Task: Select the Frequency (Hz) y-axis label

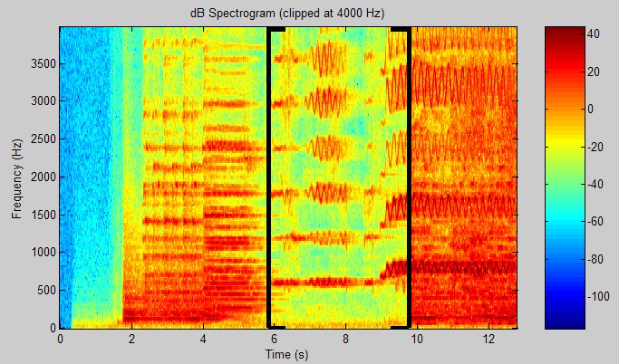Action: (17, 177)
